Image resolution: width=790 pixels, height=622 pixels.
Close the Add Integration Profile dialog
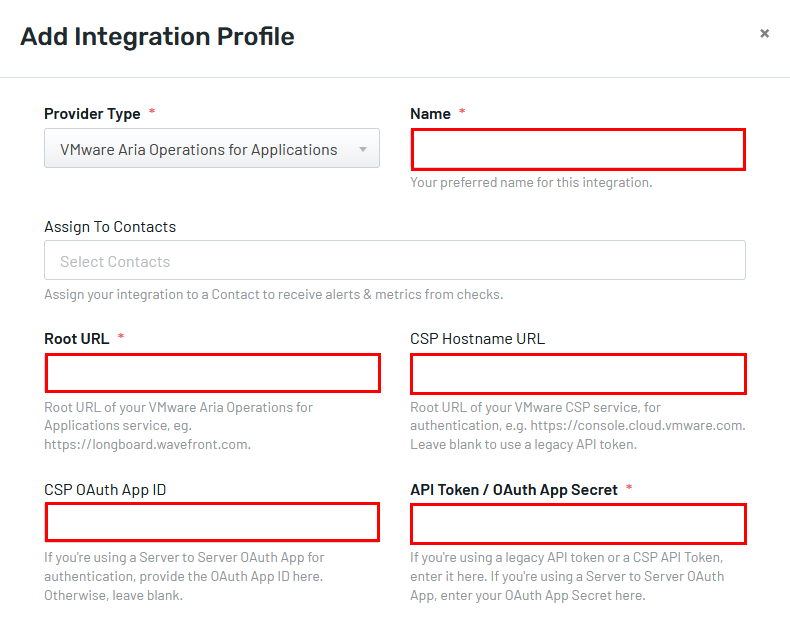point(764,34)
